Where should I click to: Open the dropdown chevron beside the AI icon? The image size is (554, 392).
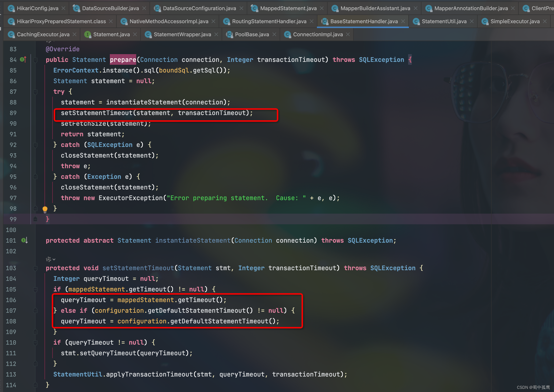point(54,259)
